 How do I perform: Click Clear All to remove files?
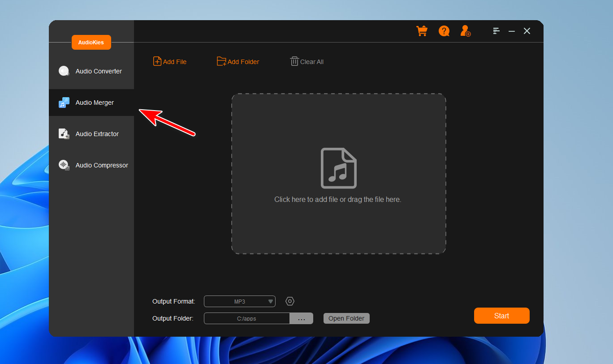pyautogui.click(x=307, y=62)
